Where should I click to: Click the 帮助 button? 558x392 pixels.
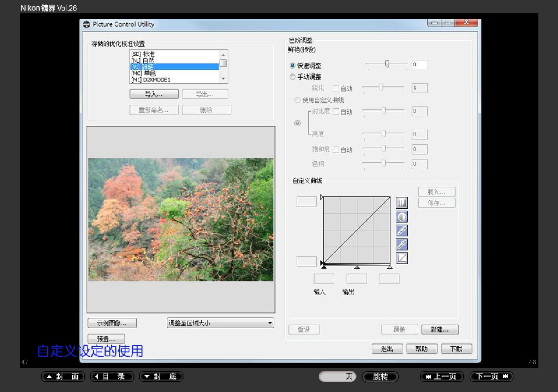(x=422, y=349)
